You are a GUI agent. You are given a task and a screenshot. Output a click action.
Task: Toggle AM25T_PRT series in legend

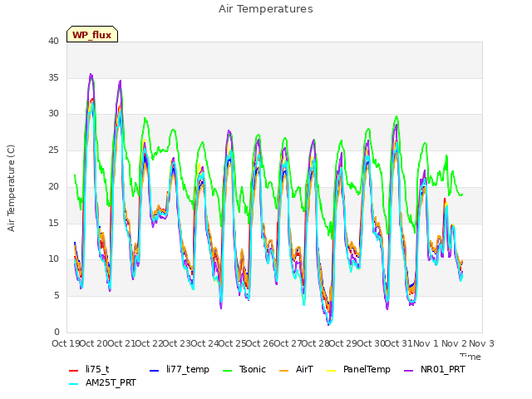click(102, 382)
